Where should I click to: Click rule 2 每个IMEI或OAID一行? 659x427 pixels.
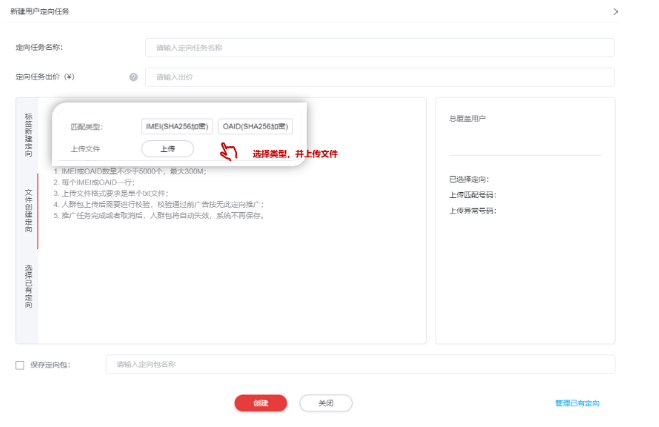pyautogui.click(x=94, y=182)
